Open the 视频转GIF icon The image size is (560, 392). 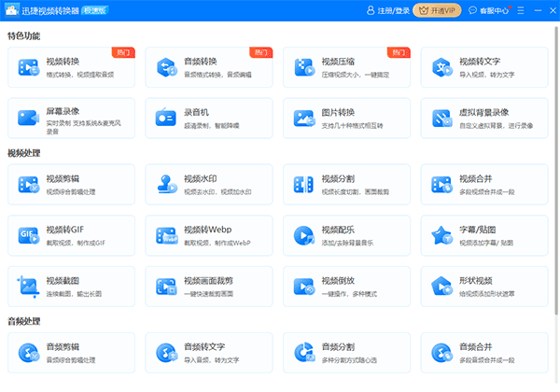coord(28,235)
